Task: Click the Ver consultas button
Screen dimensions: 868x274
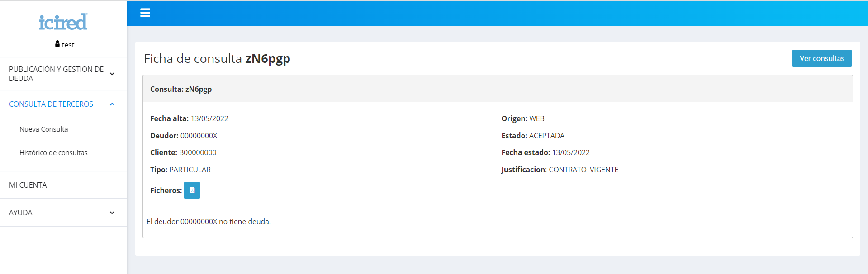Action: click(x=822, y=58)
